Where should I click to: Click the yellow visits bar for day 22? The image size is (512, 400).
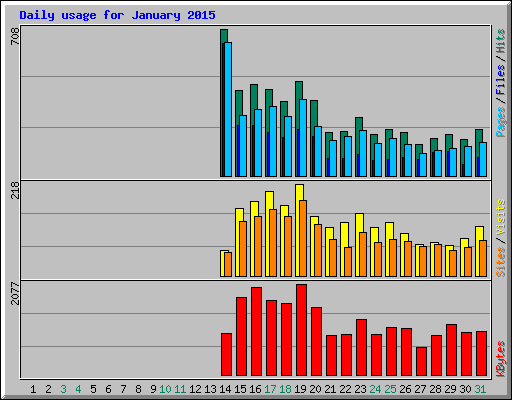[344, 234]
